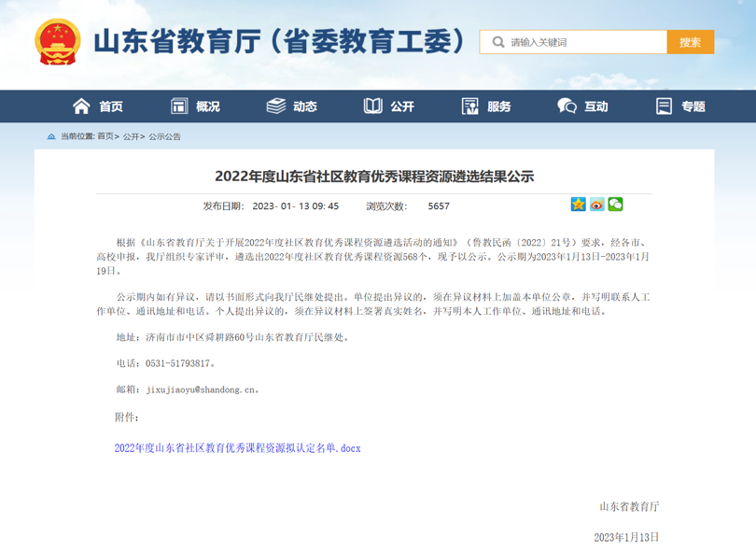Open the 专题 navigation menu item

click(x=693, y=106)
